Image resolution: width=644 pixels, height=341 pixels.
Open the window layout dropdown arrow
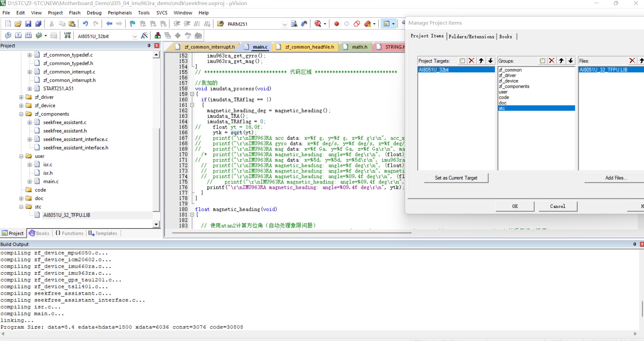click(393, 24)
